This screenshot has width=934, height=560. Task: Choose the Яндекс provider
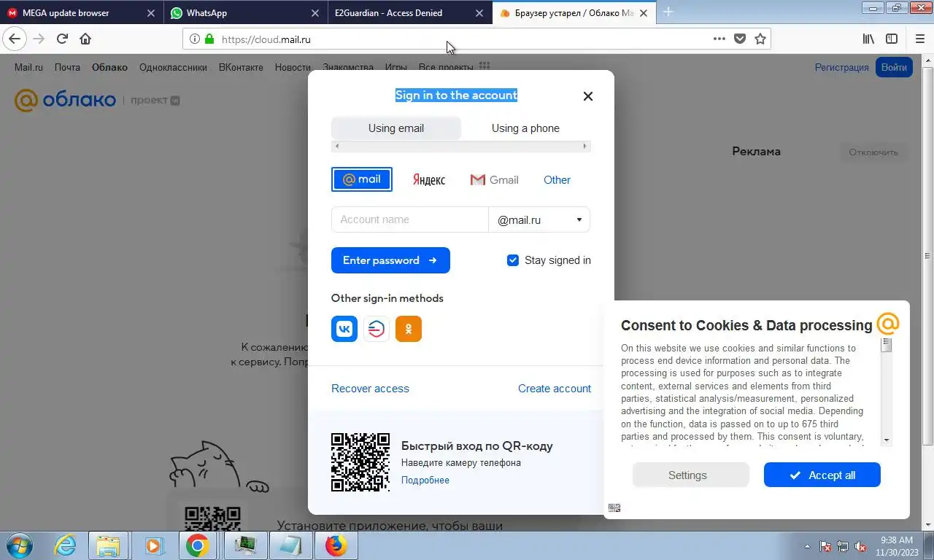(x=429, y=179)
